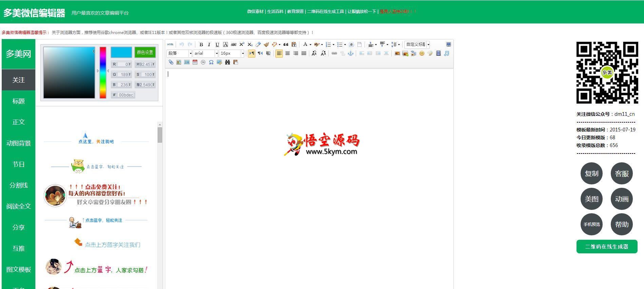Open the highlight color dropdown arrow
Viewport: 644px width, 289px height.
tap(322, 44)
